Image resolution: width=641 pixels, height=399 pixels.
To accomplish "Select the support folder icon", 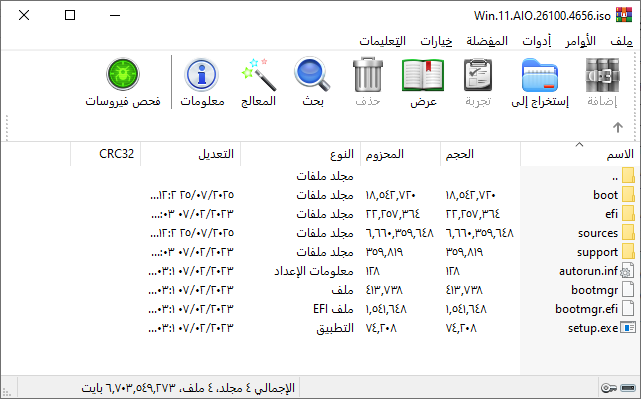I will pos(628,251).
